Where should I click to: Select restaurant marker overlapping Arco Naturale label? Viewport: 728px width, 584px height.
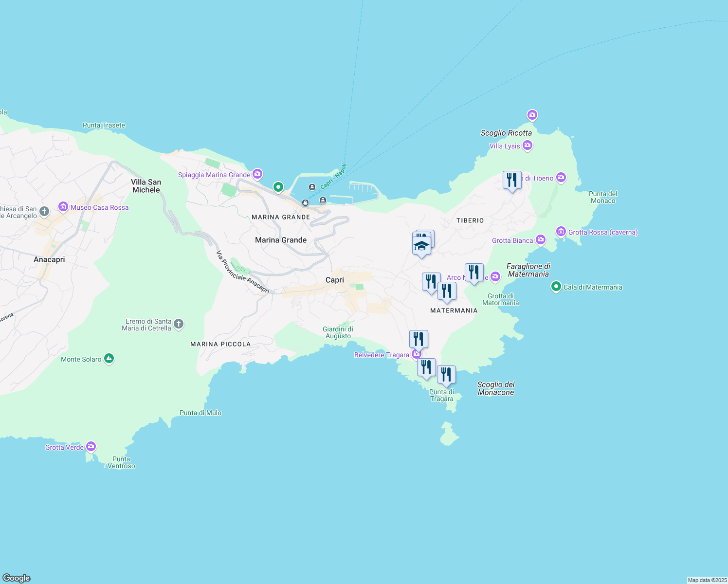point(474,273)
